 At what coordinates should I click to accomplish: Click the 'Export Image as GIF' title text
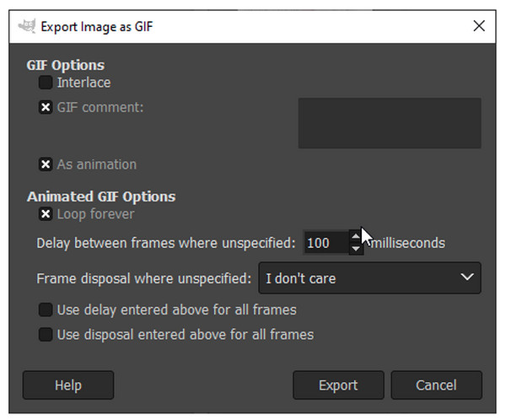pos(97,27)
